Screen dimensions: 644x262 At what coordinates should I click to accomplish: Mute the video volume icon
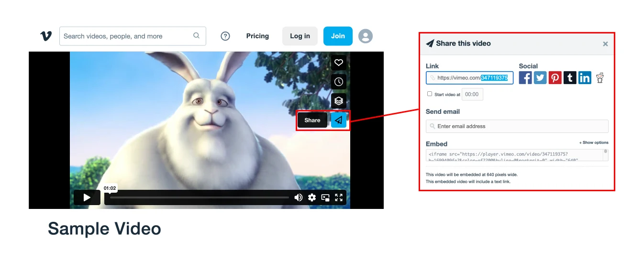coord(299,197)
